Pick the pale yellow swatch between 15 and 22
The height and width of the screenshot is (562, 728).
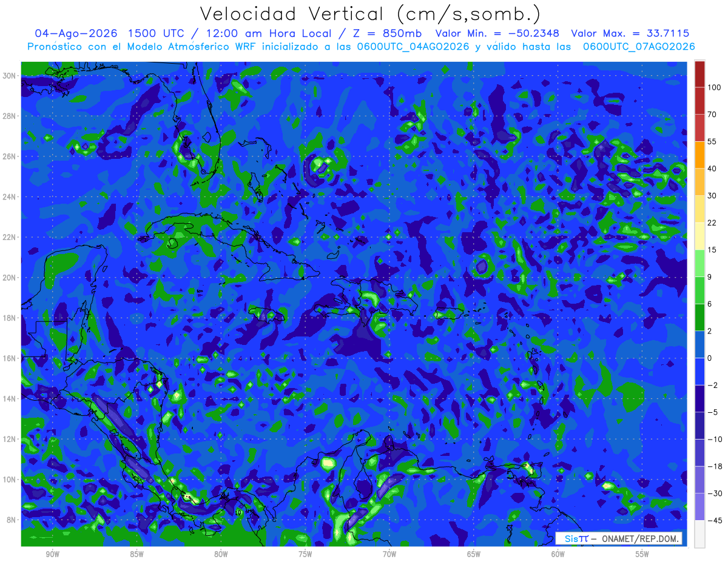699,236
